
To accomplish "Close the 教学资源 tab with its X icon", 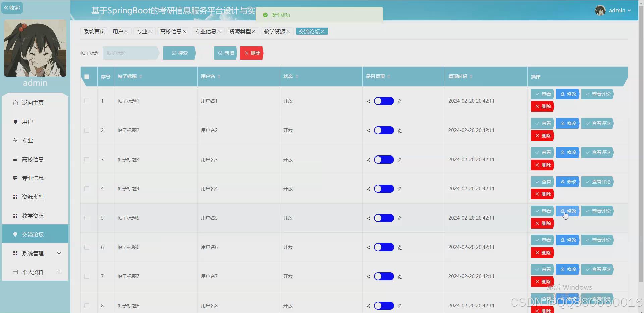I will point(288,31).
